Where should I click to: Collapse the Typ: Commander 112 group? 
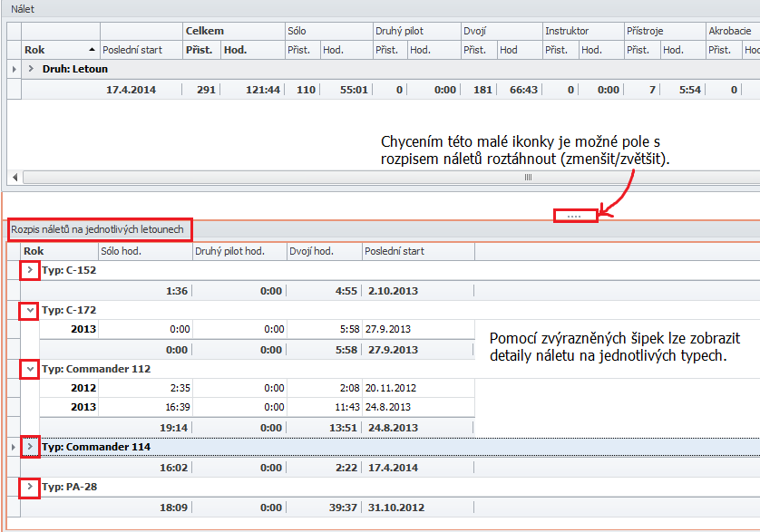click(x=30, y=369)
